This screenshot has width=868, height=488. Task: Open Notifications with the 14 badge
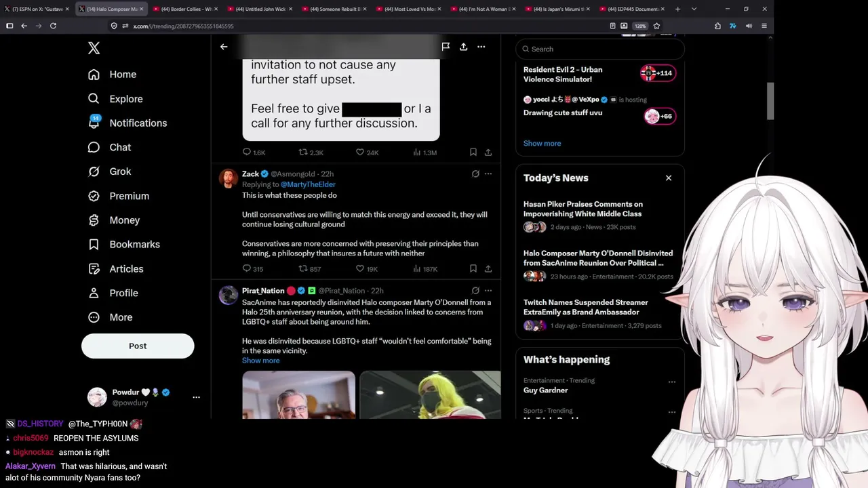[127, 123]
